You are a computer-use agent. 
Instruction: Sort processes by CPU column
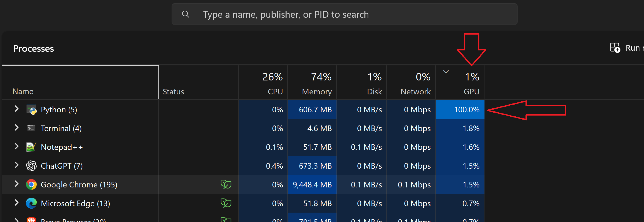tap(263, 83)
